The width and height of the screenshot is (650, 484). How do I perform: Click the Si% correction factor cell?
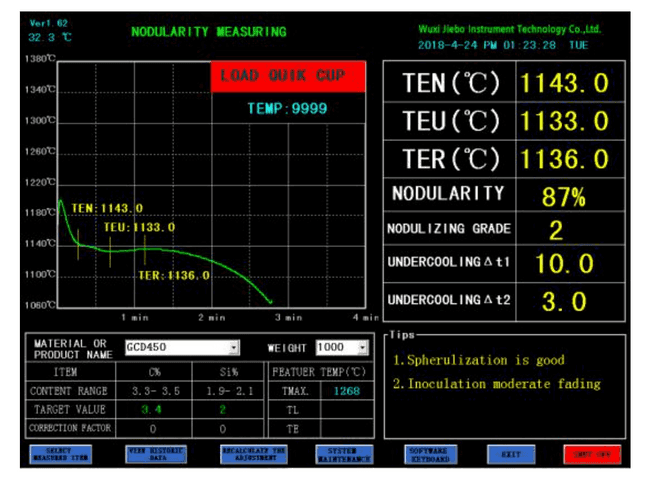224,428
